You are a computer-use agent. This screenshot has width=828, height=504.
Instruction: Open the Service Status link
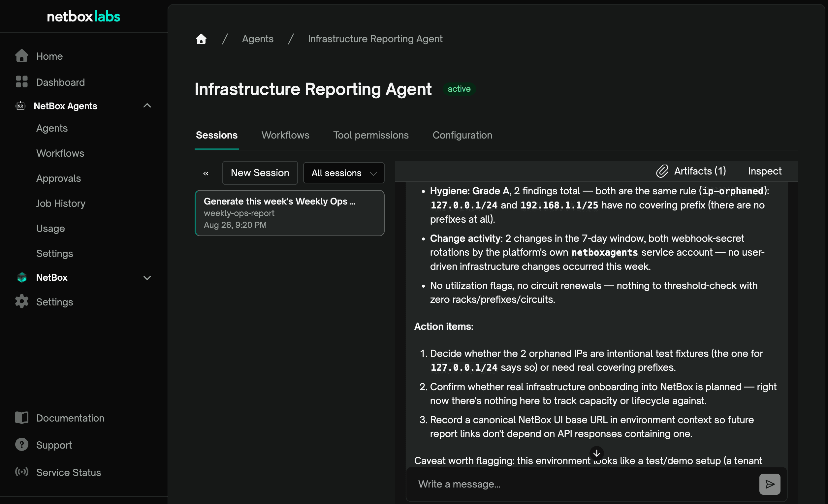[69, 472]
